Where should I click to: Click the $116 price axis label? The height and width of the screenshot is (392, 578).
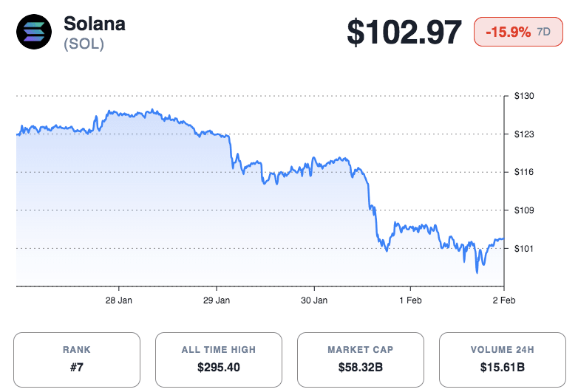[524, 172]
